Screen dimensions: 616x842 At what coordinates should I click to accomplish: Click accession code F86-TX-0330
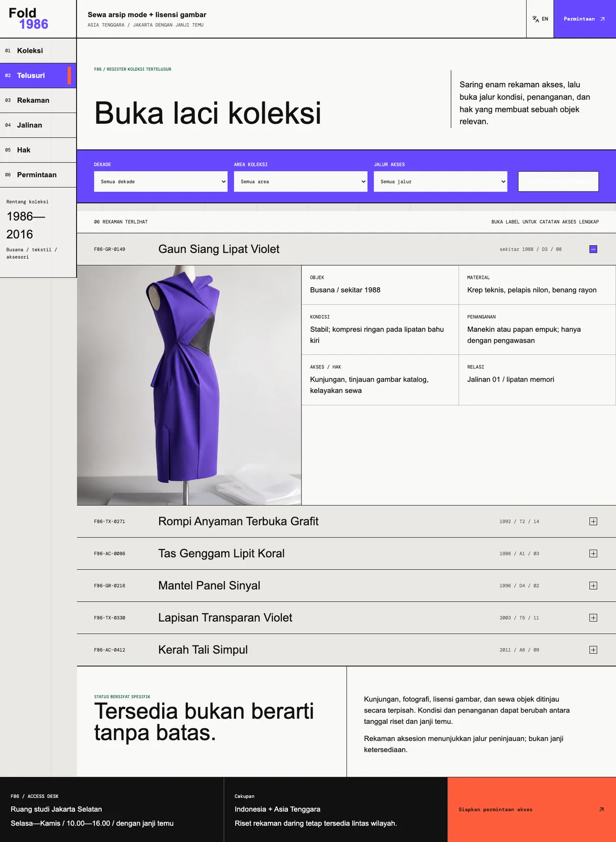[x=109, y=618]
